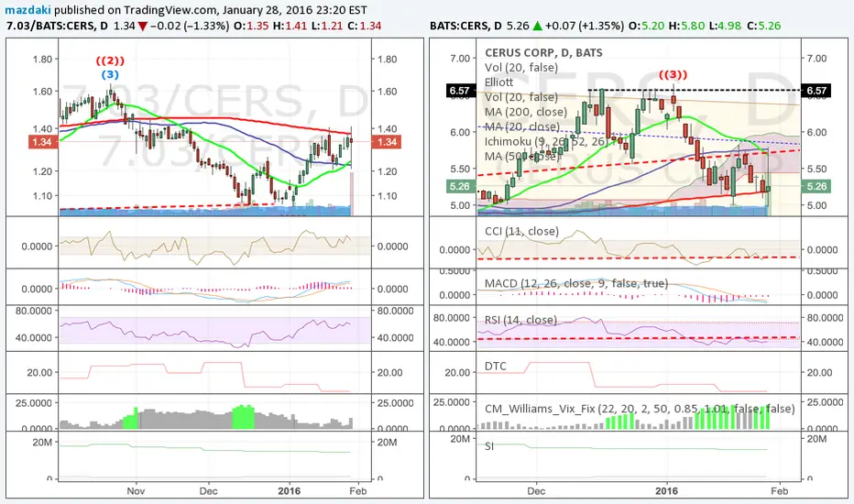Image resolution: width=854 pixels, height=504 pixels.
Task: Click the MA (50, close) legend entry
Action: pos(522,156)
